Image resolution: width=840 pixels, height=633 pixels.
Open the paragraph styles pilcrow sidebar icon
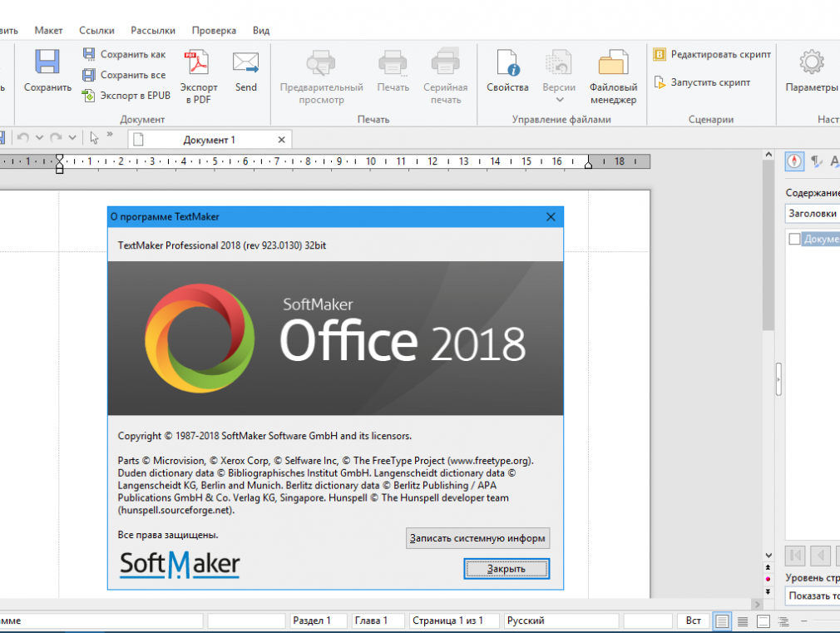[816, 161]
